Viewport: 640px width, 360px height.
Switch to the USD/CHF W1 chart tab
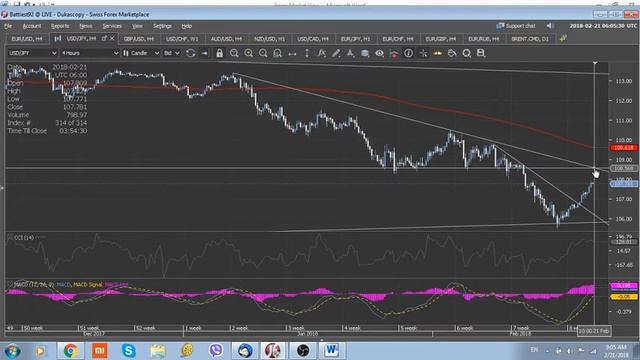coord(182,39)
